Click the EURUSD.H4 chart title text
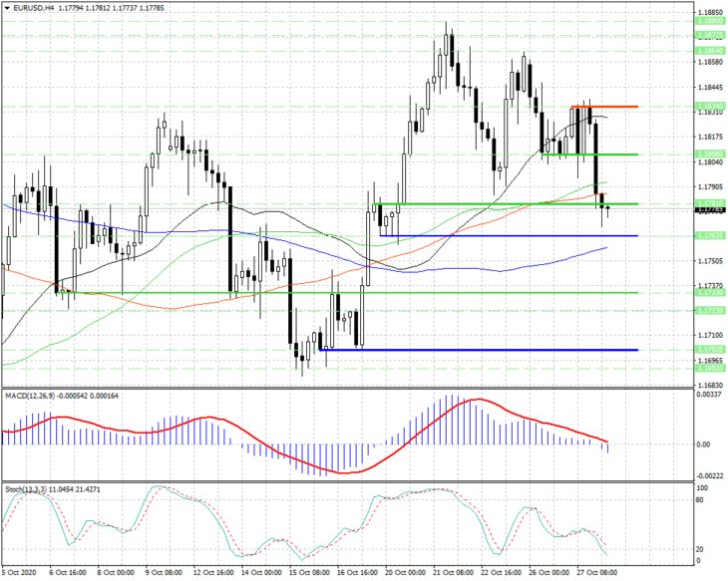Viewport: 728px width, 581px height. [33, 8]
